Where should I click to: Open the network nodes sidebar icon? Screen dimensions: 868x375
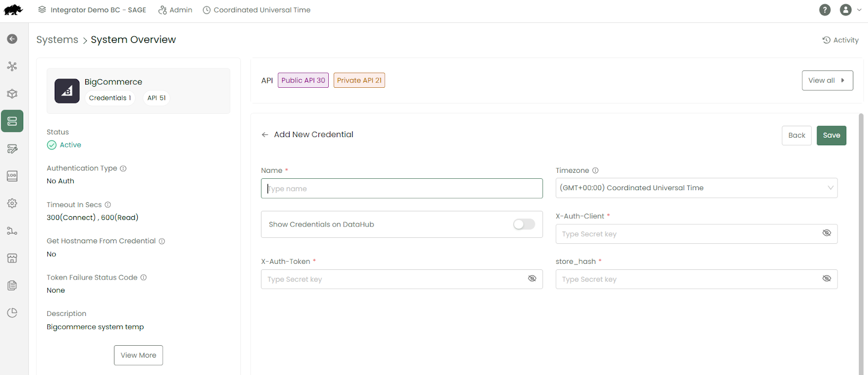pyautogui.click(x=12, y=66)
